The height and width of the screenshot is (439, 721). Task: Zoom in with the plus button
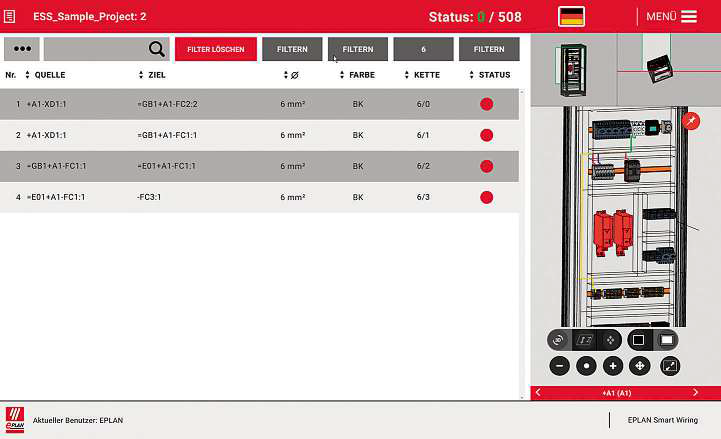tap(613, 366)
